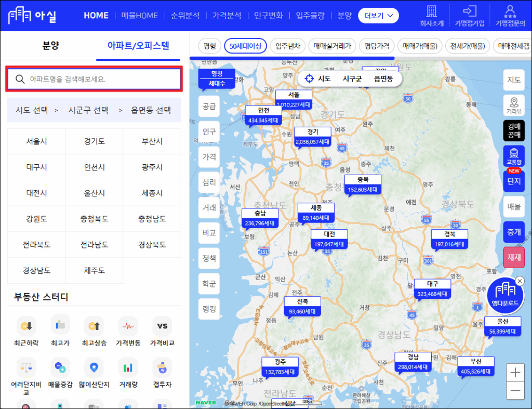Select 서울시 from the region grid

[x=37, y=141]
